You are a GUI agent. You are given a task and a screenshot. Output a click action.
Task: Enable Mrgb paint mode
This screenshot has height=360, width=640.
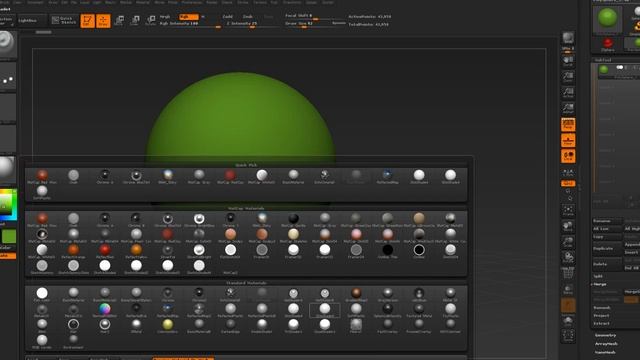(165, 17)
